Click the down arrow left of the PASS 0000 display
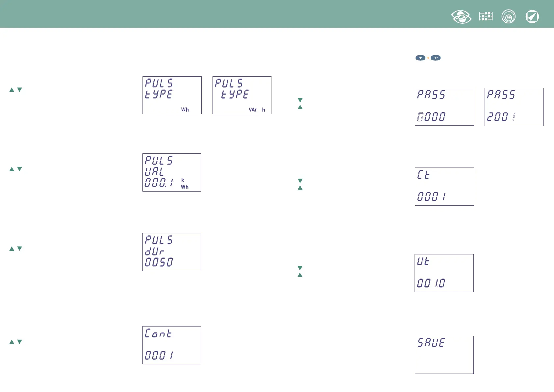The width and height of the screenshot is (554, 392). point(300,100)
